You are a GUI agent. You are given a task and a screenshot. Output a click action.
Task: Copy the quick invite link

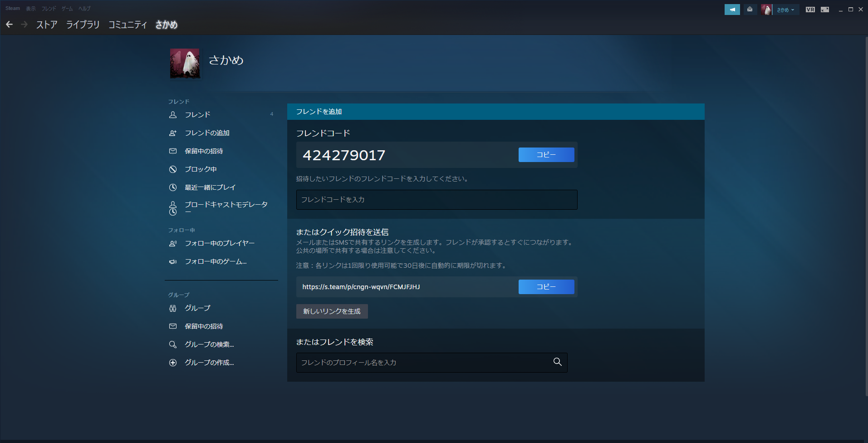click(546, 287)
